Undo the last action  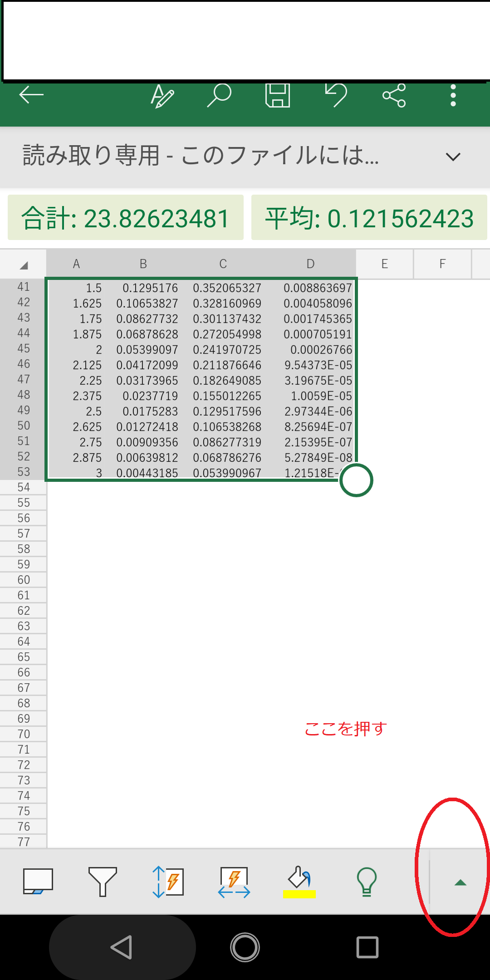point(336,95)
